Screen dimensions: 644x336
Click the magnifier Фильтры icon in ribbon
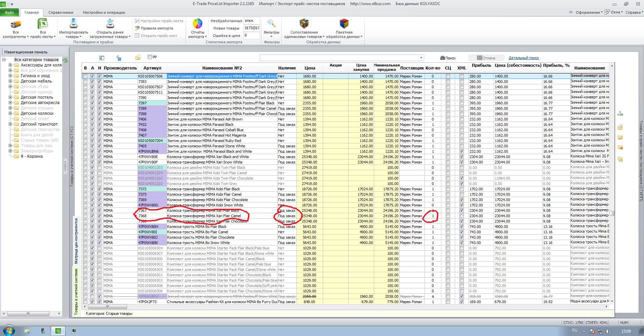(271, 24)
